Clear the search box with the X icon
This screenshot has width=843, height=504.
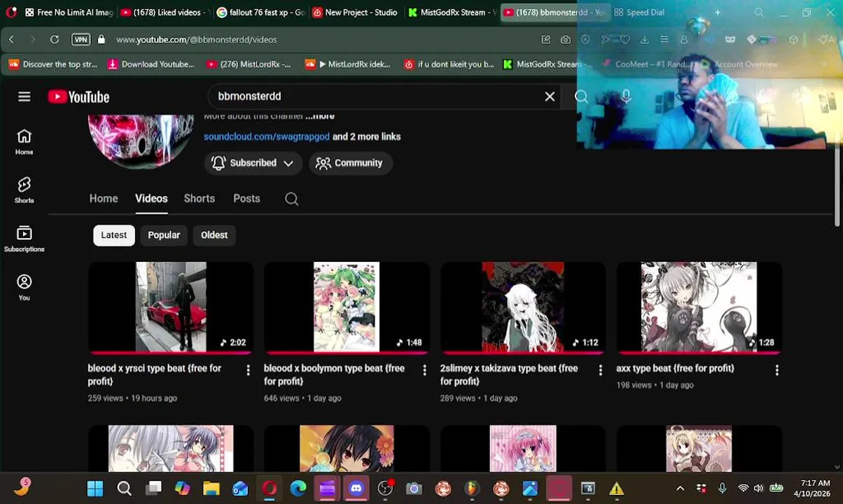[x=550, y=97]
